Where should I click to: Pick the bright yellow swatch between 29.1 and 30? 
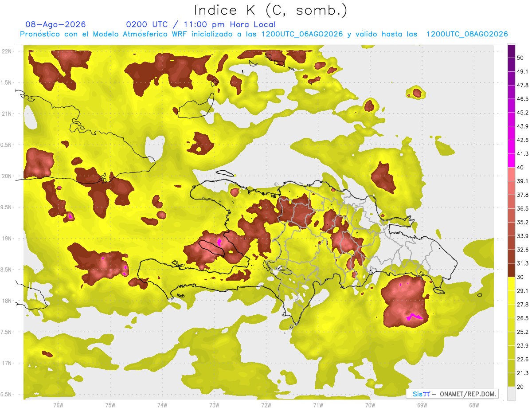point(511,284)
